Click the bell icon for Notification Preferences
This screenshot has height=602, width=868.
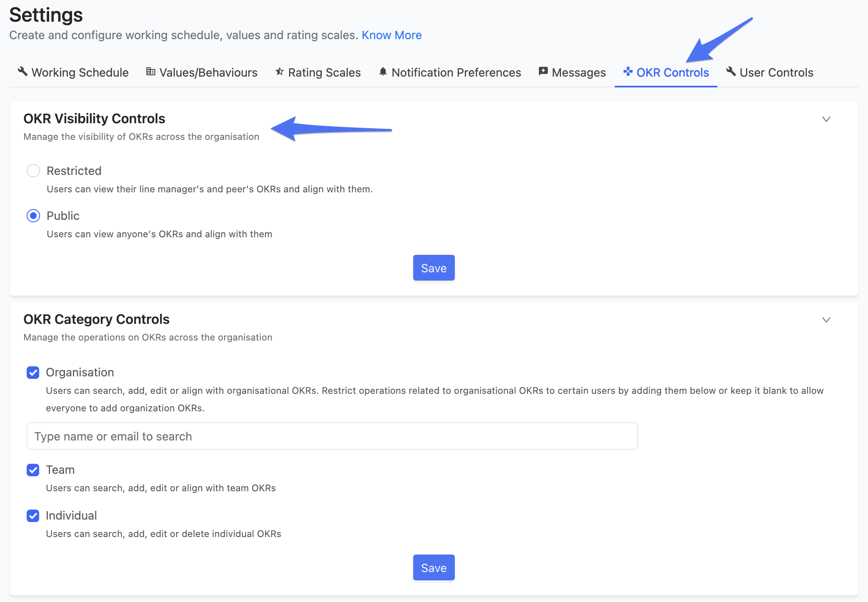383,72
